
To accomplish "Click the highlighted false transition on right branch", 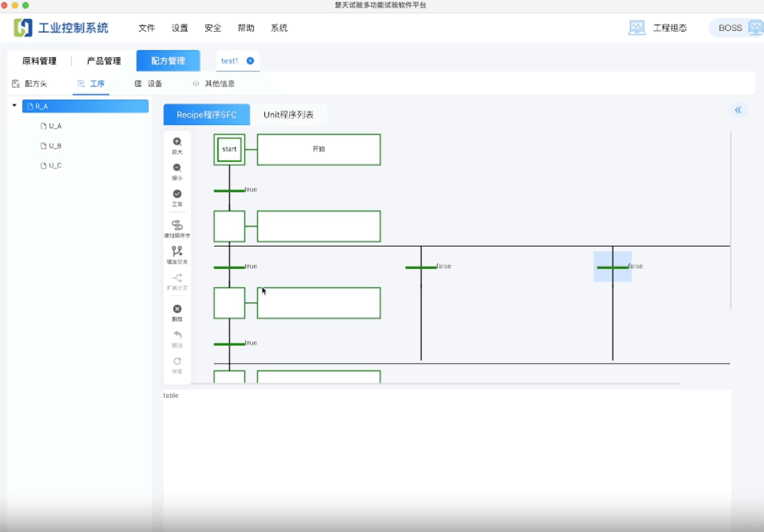I will click(x=613, y=267).
